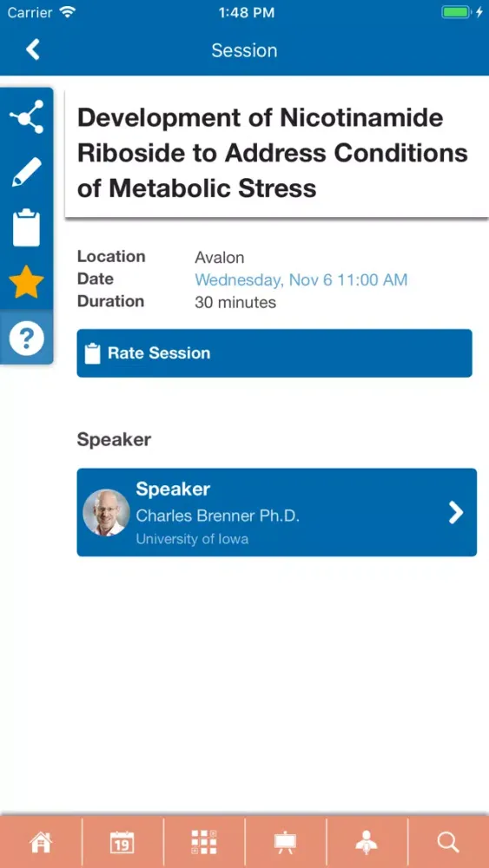Open Charles Brenner Ph.D. speaker entry
Screen dimensions: 489x868
276,513
